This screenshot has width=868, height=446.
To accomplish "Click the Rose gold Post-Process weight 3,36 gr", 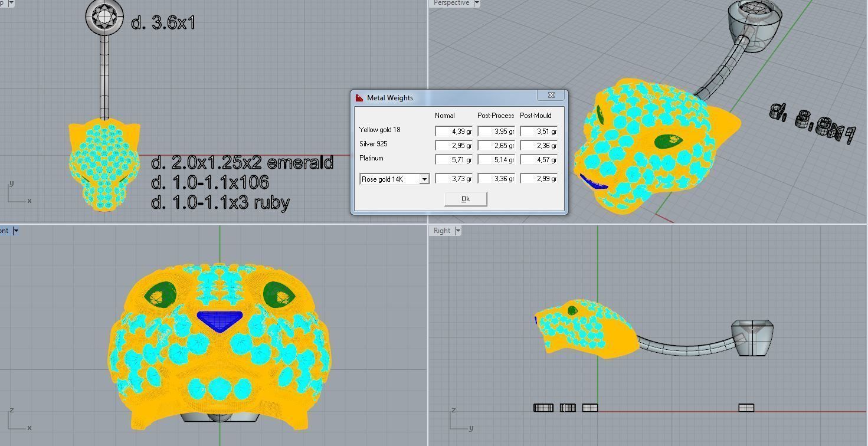I will 496,179.
